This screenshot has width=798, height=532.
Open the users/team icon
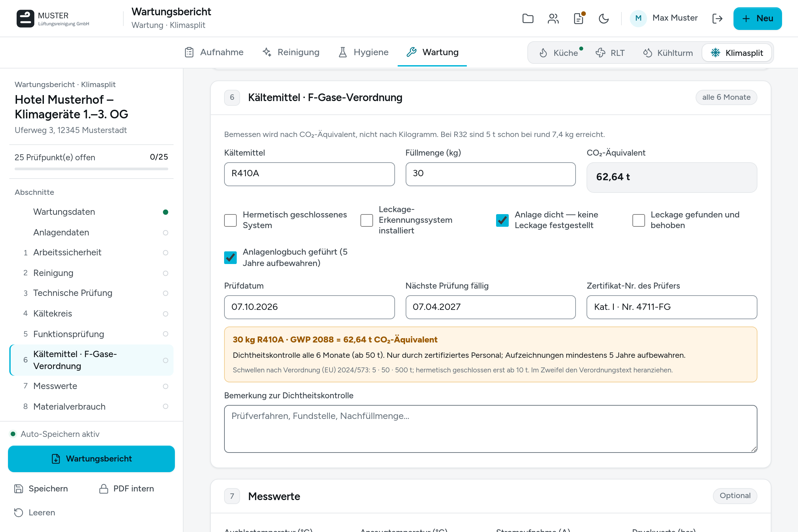point(553,18)
